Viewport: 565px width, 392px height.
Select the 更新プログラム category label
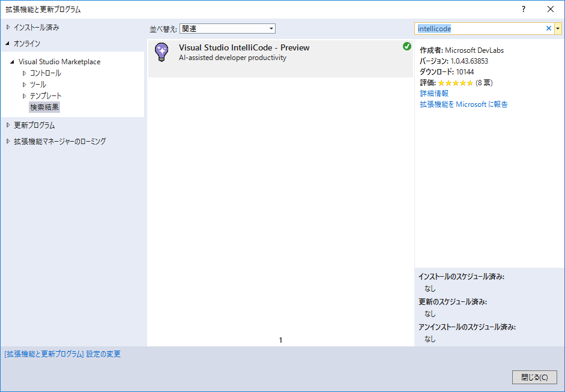34,125
